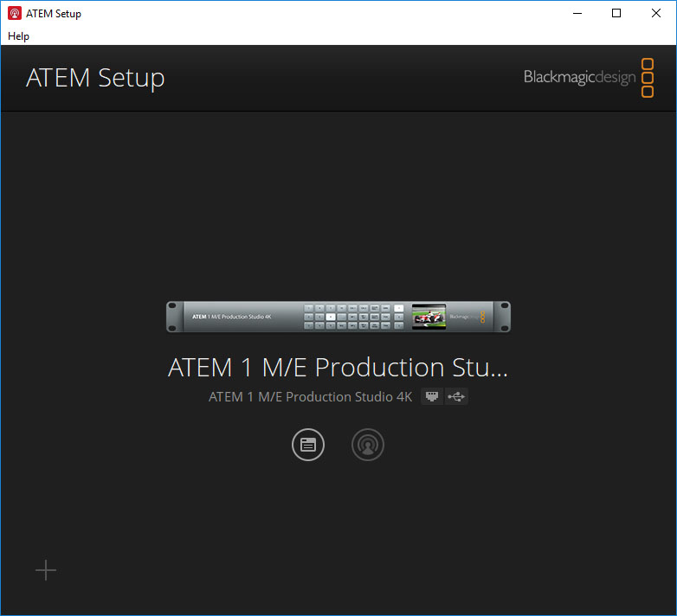This screenshot has height=616, width=677.
Task: Click the ATEM software control icon
Action: (x=367, y=445)
